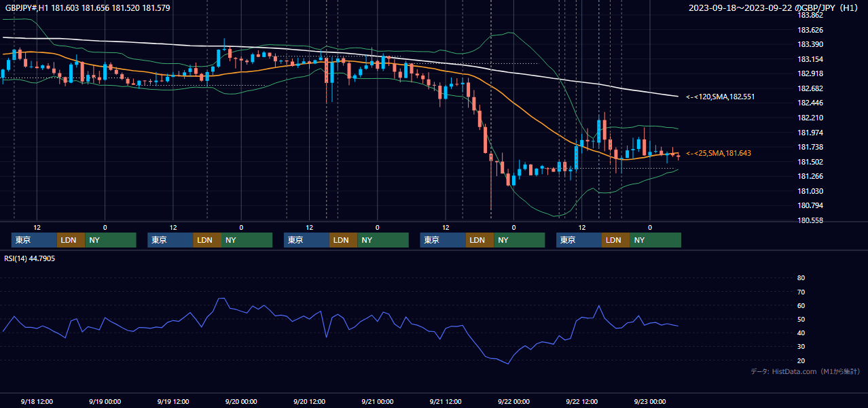
Task: Click price axis label 182.918
Action: coord(810,73)
